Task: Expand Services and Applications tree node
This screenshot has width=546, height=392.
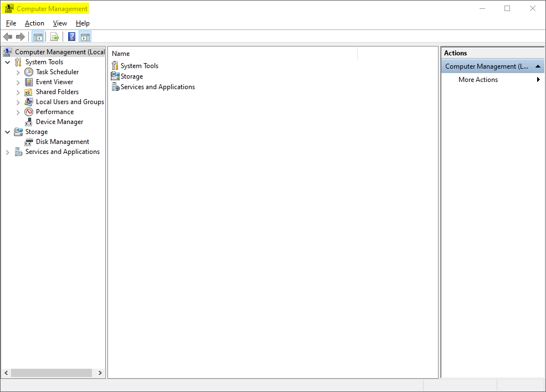Action: point(8,152)
